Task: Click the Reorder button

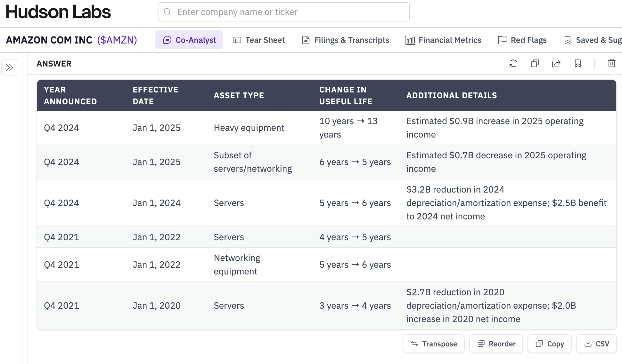Action: point(496,344)
